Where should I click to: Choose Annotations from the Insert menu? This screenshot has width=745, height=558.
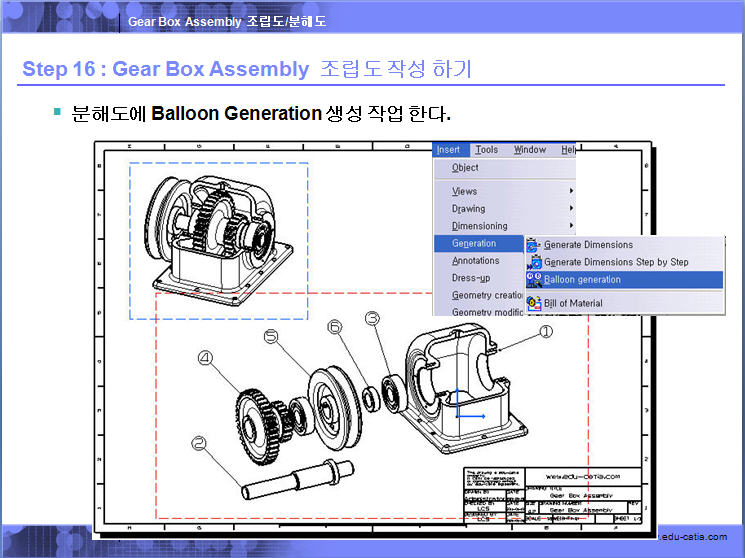(x=476, y=261)
